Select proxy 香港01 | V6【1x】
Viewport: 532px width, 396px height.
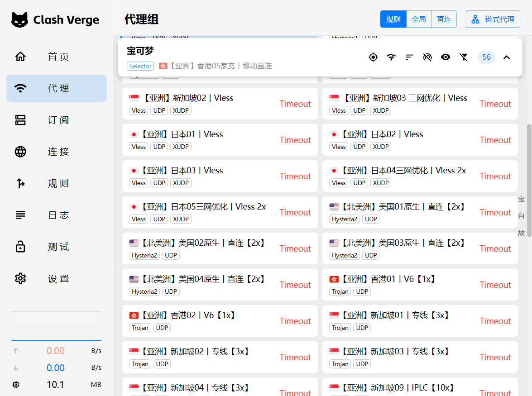[x=420, y=285]
